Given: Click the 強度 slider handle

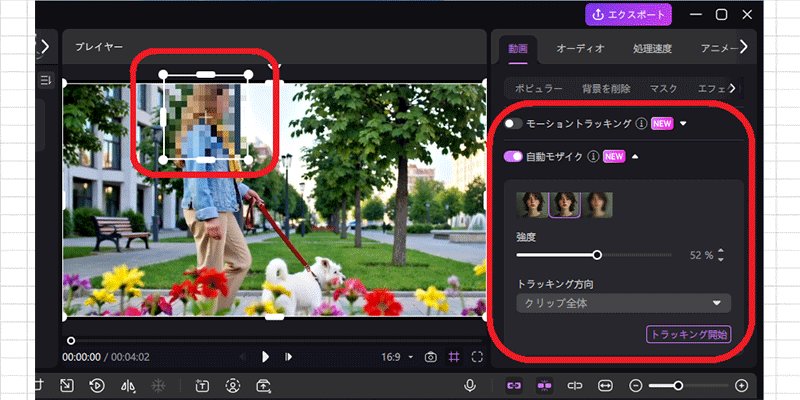Looking at the screenshot, I should tap(597, 255).
